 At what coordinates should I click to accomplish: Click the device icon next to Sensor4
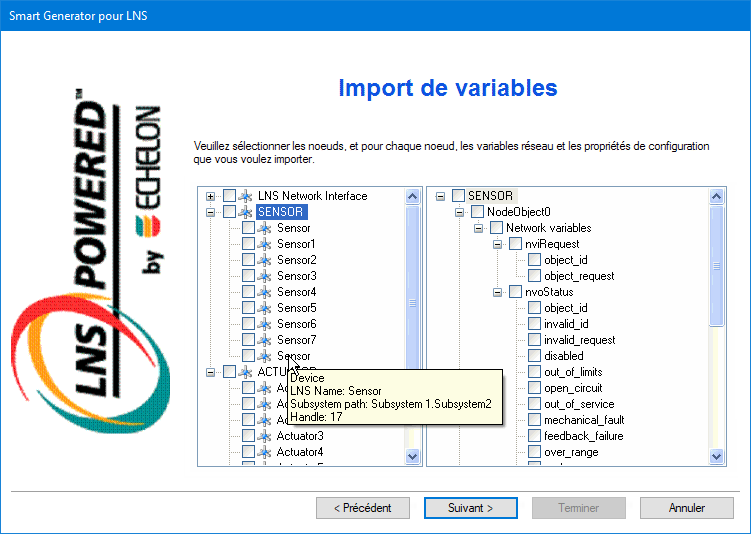click(264, 292)
